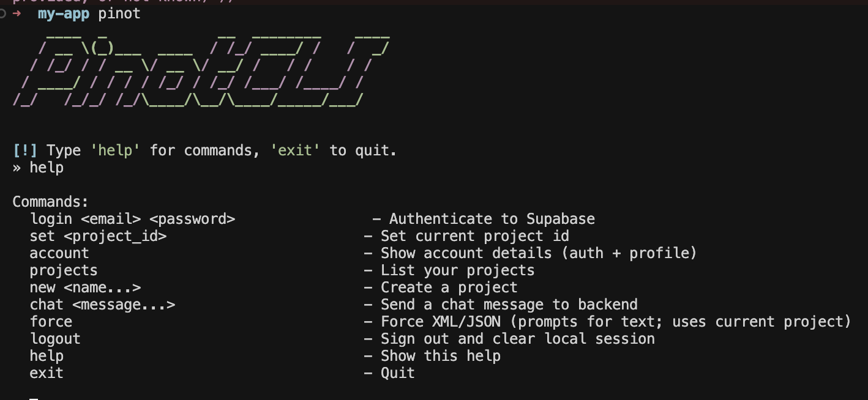
Task: Select the login <email> <password> command
Action: pyautogui.click(x=132, y=219)
